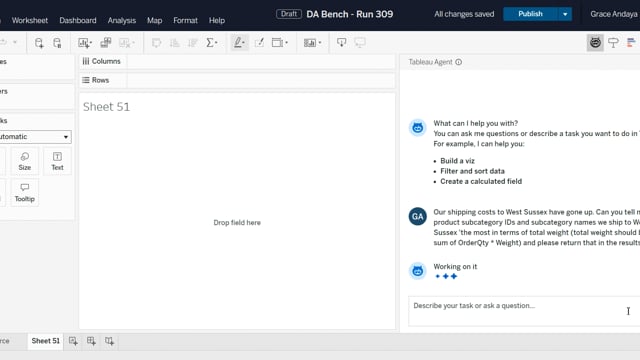
Task: Open the Publish dropdown arrow
Action: pyautogui.click(x=565, y=14)
